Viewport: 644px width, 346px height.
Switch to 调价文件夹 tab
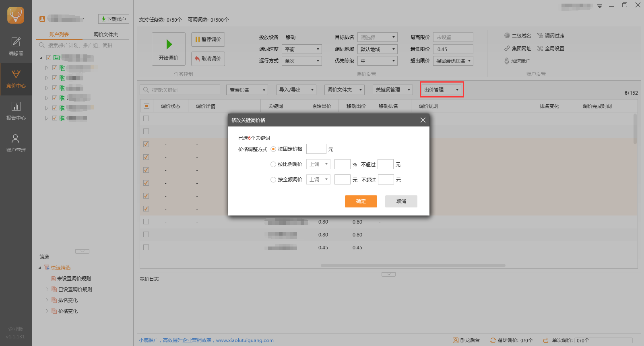(106, 35)
